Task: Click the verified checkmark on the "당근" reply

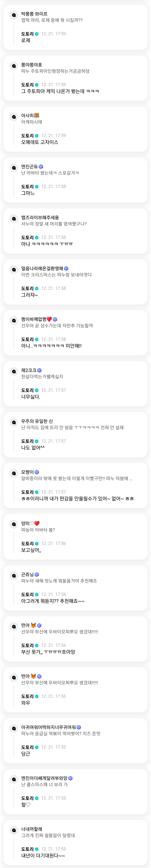Action: [x=37, y=747]
